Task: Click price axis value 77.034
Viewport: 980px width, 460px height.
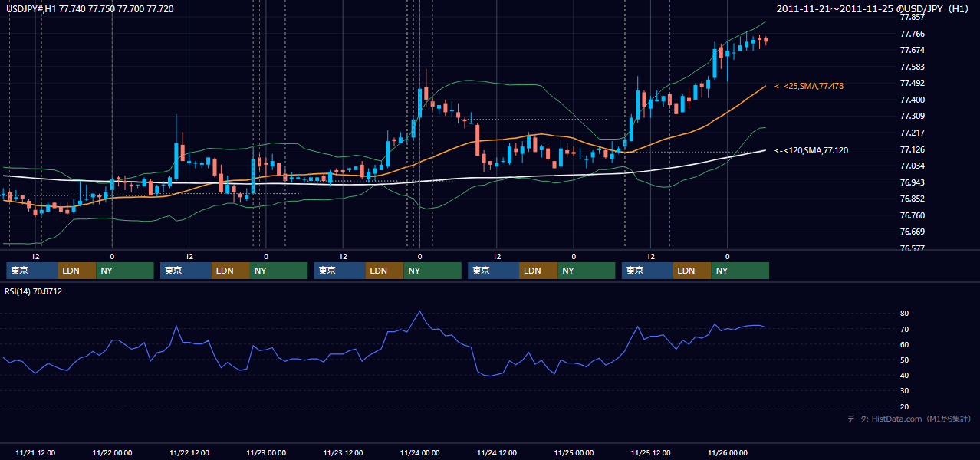Action: tap(912, 166)
